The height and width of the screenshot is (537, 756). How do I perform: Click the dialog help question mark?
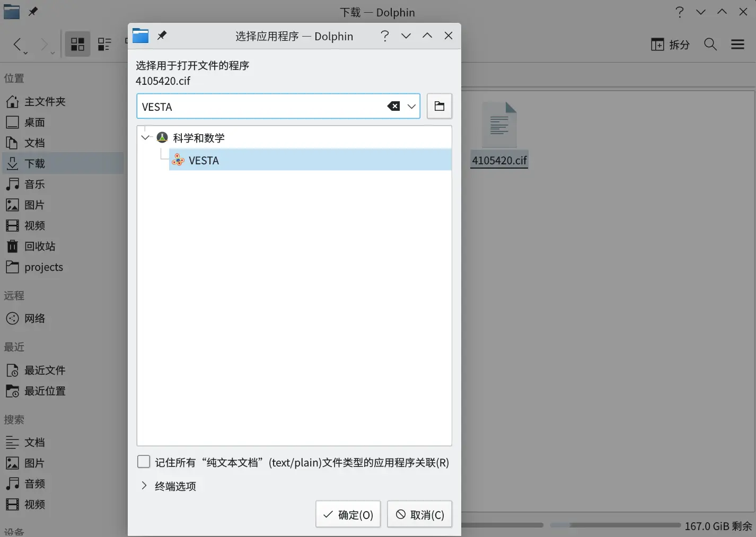(385, 36)
